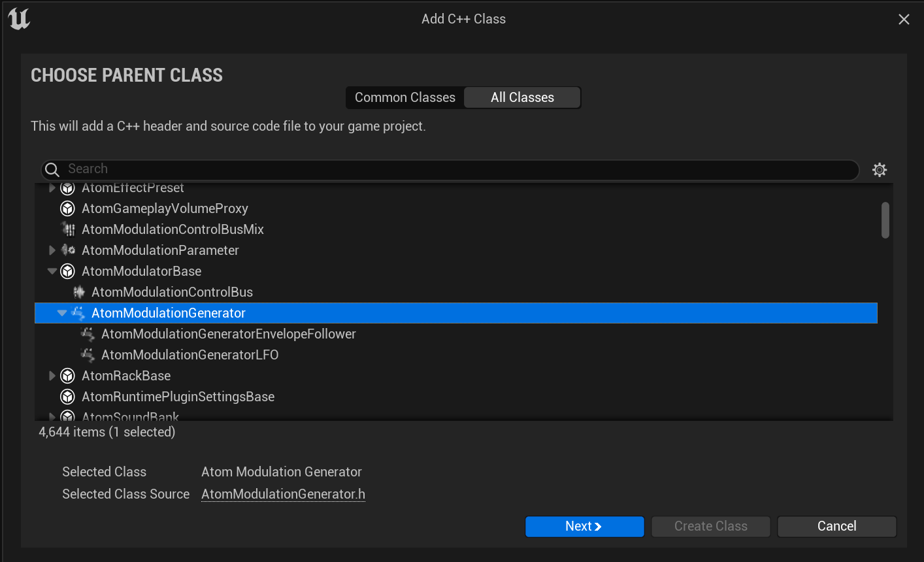924x562 pixels.
Task: Click the AtomRuntimePluginSettingsBase class icon
Action: (67, 397)
